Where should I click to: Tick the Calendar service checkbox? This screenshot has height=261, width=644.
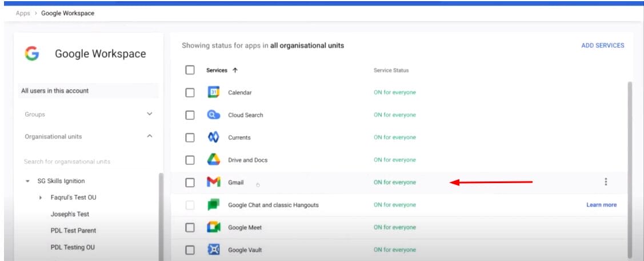(x=190, y=93)
